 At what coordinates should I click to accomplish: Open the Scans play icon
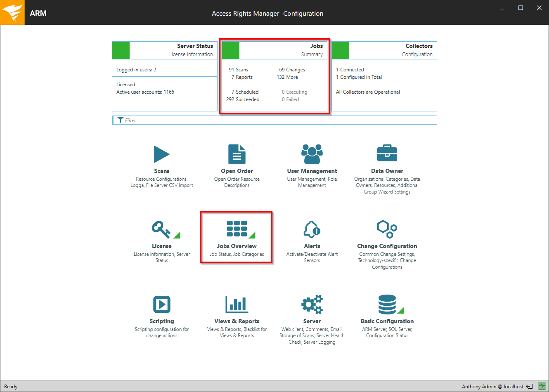pyautogui.click(x=161, y=155)
